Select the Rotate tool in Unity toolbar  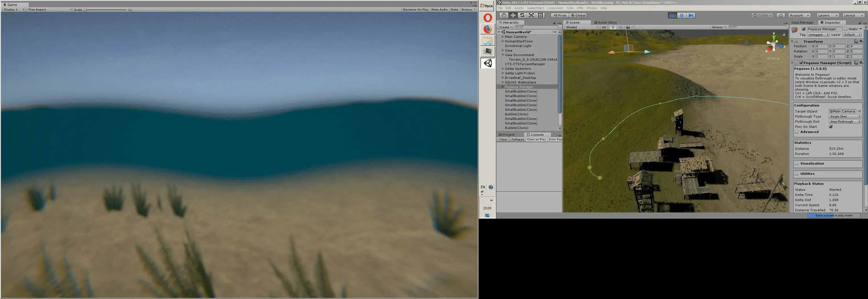(522, 15)
